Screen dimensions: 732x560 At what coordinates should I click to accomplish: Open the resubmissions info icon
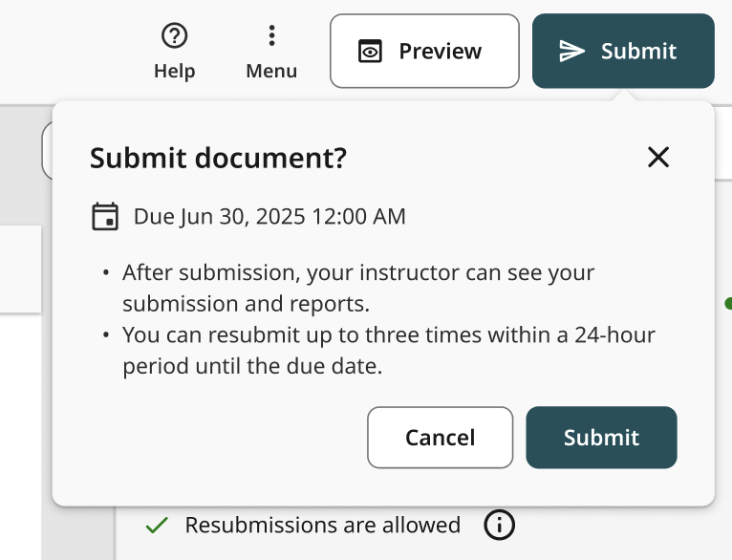pyautogui.click(x=499, y=525)
